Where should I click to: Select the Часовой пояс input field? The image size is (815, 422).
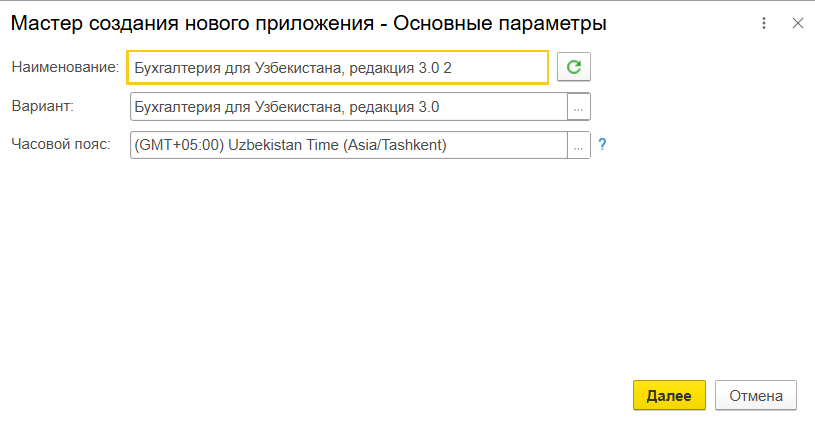tap(347, 145)
